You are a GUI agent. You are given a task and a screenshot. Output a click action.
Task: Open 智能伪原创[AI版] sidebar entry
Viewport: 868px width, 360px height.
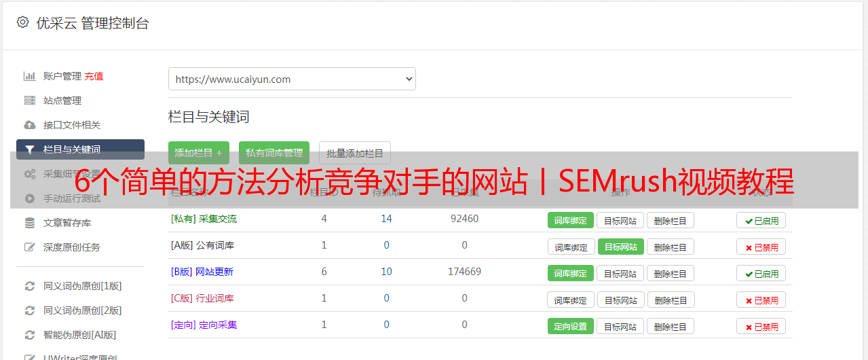(x=80, y=335)
